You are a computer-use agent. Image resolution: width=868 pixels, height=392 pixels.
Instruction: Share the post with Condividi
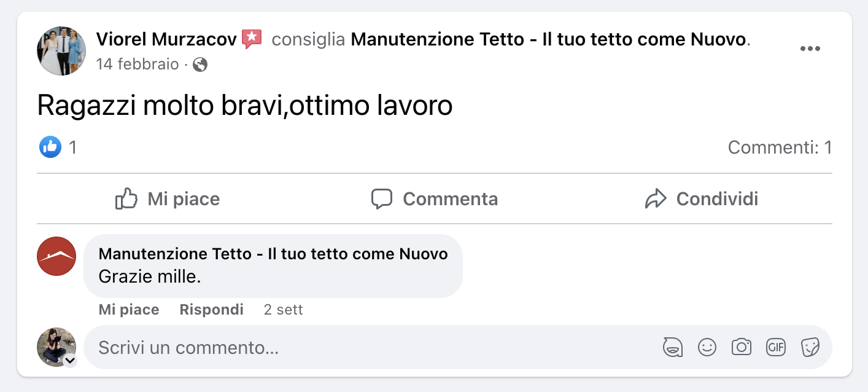tap(702, 199)
